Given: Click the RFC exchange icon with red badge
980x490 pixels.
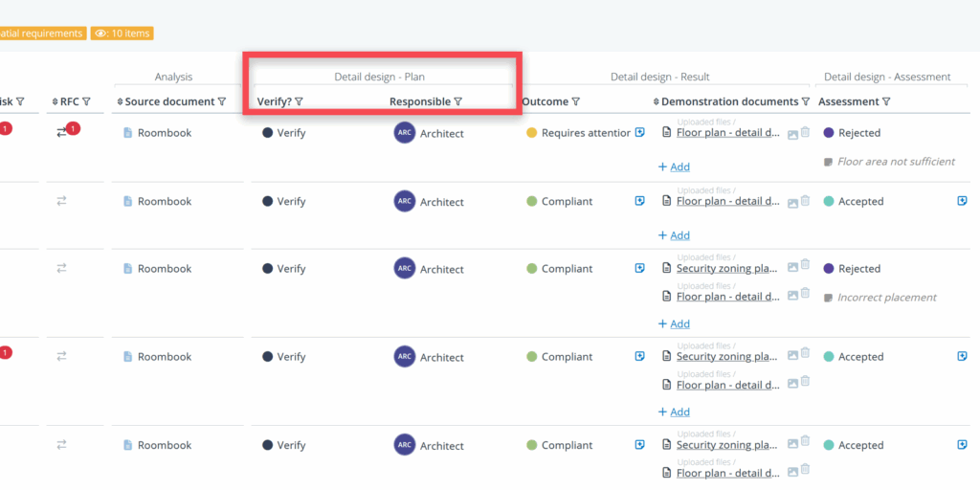Looking at the screenshot, I should [x=64, y=132].
